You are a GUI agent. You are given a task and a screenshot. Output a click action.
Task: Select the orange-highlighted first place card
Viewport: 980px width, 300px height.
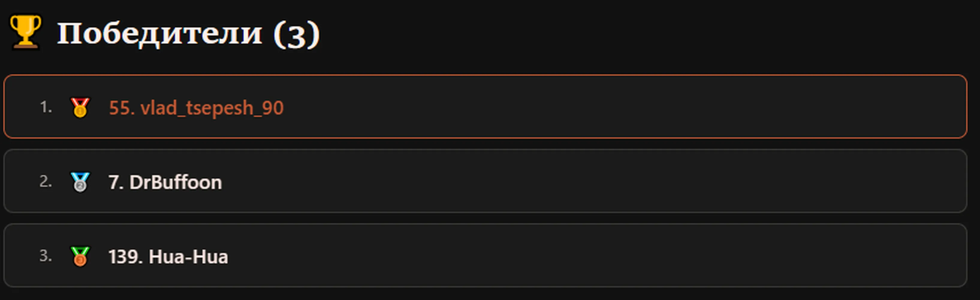[x=485, y=106]
